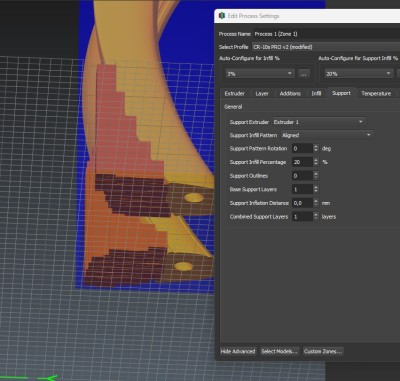Click the Select Models button

279,351
